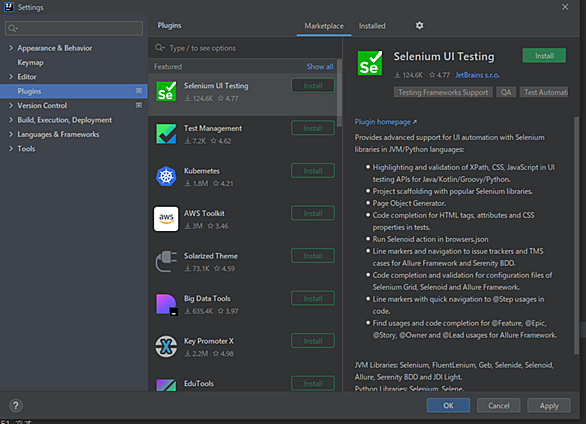Install Selenium UI Testing from list
This screenshot has width=586, height=424.
313,86
